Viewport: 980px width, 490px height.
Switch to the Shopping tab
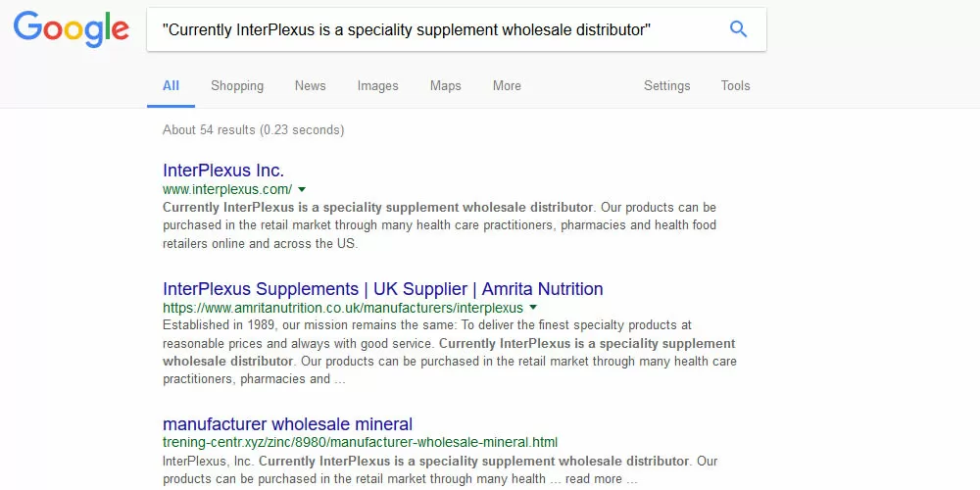point(237,86)
